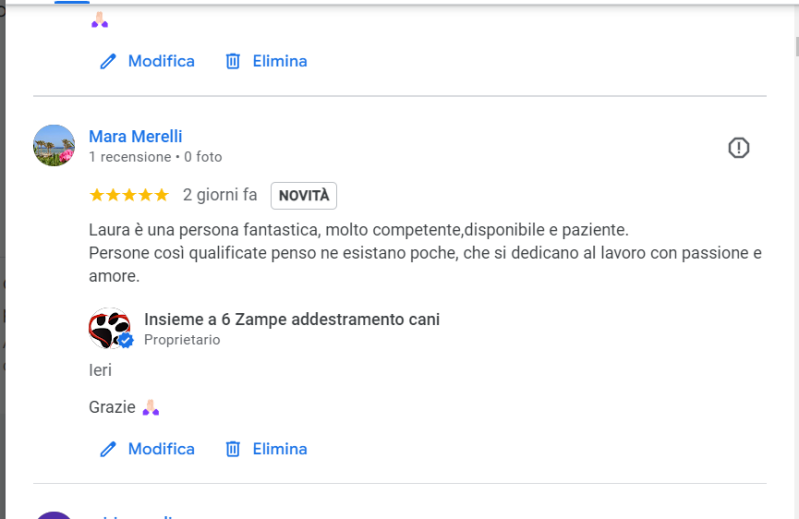
Task: Click the purple avatar of the next reviewer
Action: click(54, 515)
